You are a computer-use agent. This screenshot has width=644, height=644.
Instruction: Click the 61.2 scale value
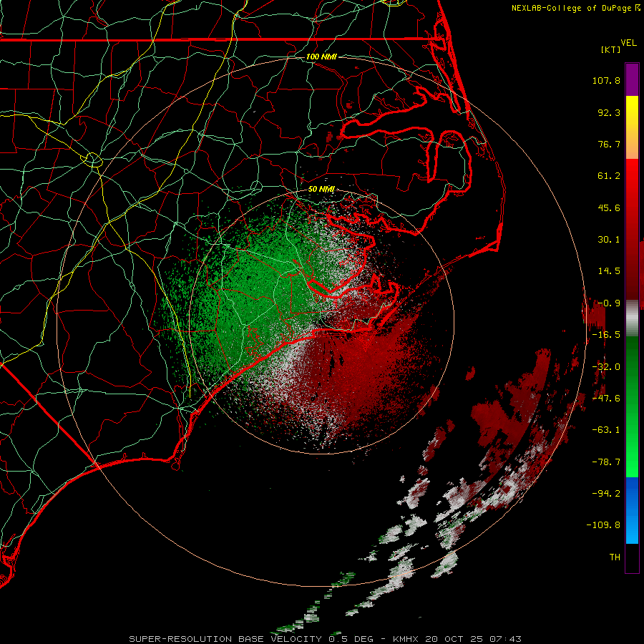(609, 176)
